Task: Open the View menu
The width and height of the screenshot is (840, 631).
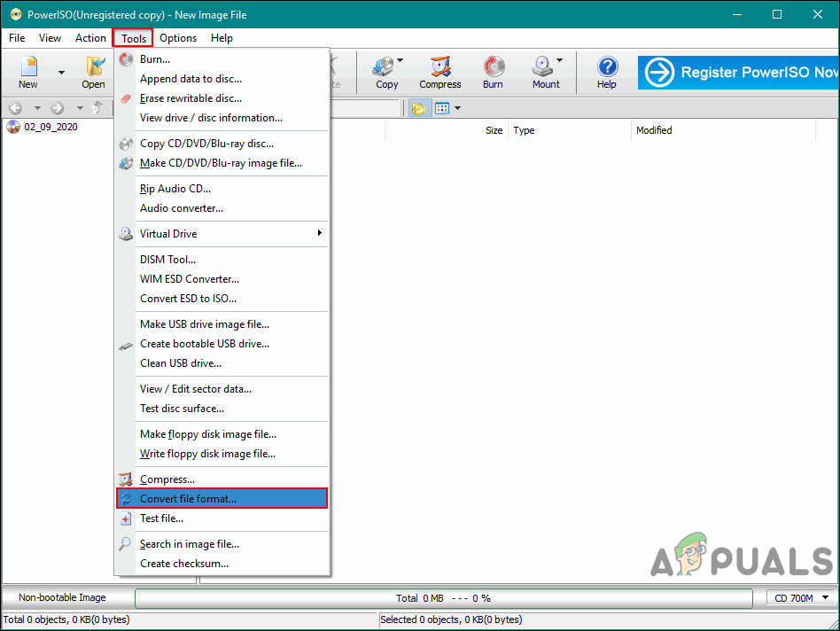Action: tap(50, 38)
